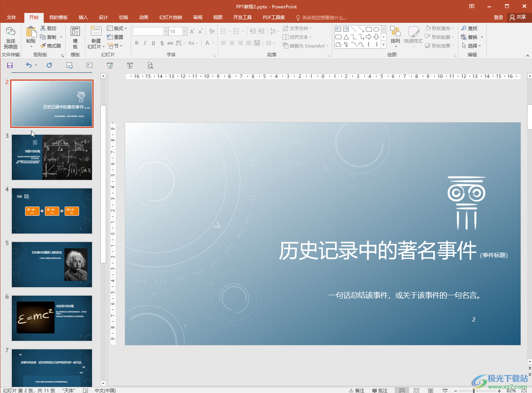Open the File (文件) tab
The width and height of the screenshot is (532, 393).
pyautogui.click(x=11, y=18)
